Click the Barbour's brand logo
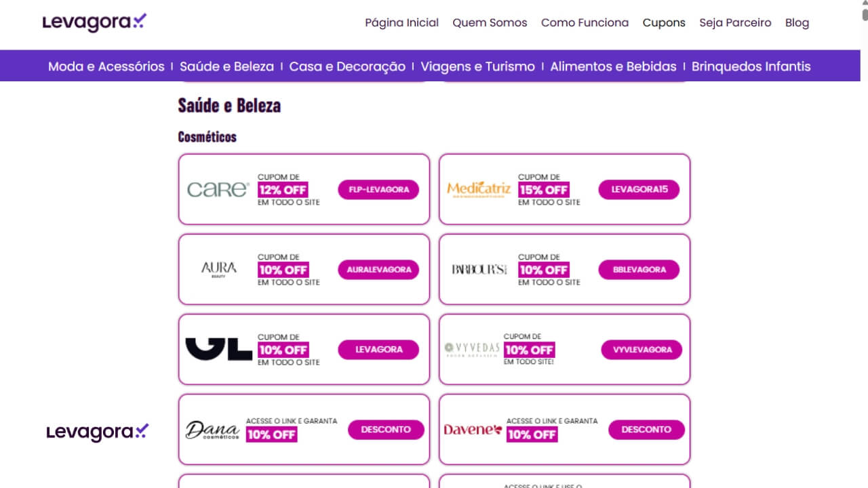This screenshot has width=868, height=488. pos(479,269)
